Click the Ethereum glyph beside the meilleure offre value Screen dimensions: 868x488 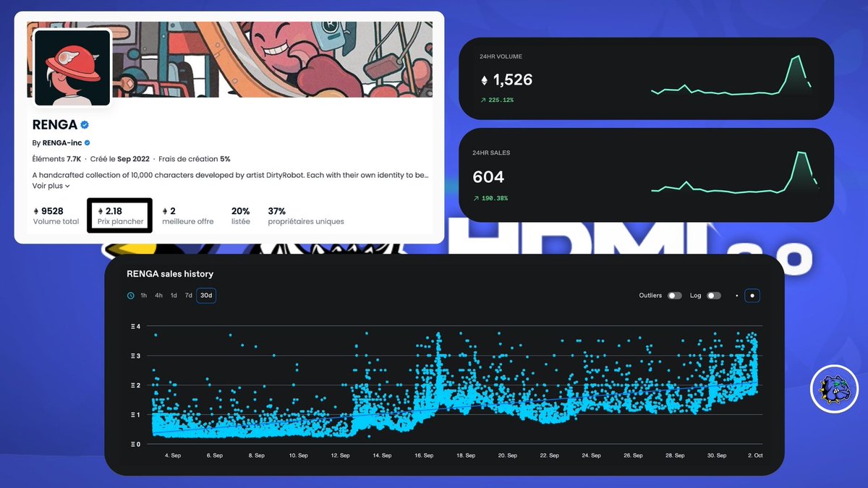(x=164, y=210)
